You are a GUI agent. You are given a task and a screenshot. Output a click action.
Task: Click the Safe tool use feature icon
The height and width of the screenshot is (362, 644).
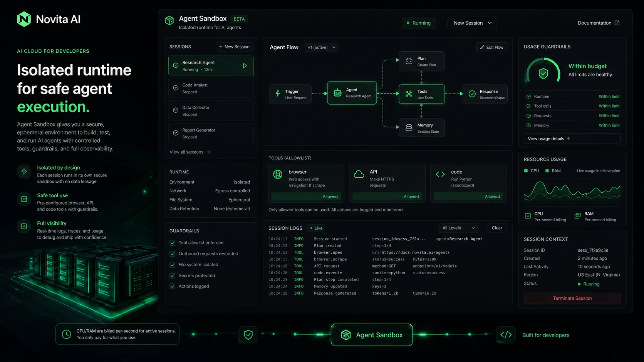[x=24, y=199]
